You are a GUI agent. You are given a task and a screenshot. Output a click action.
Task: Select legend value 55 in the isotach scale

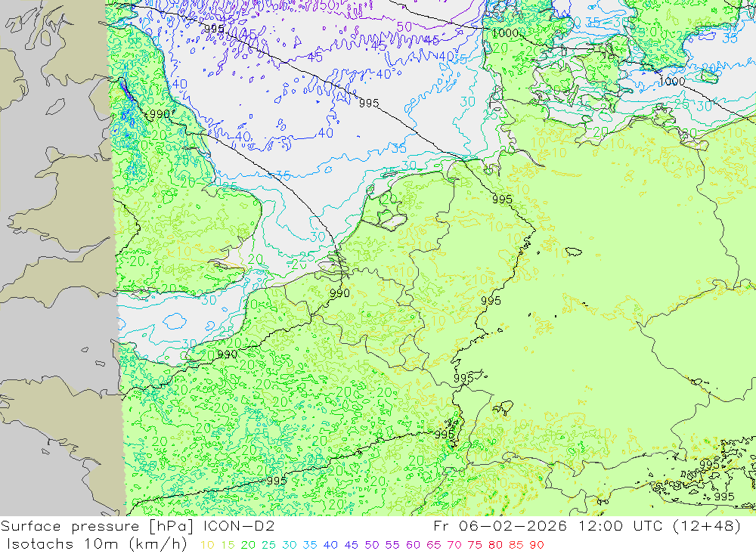(x=392, y=545)
